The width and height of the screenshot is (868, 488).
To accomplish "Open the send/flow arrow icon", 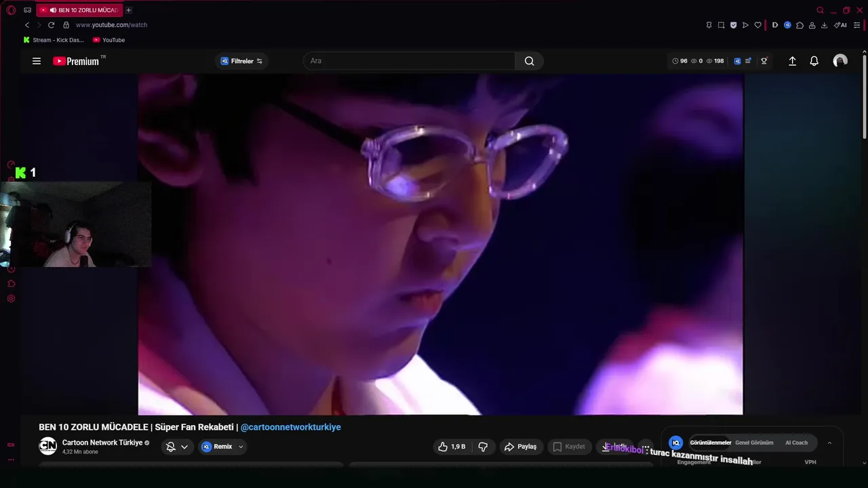I will pos(745,25).
